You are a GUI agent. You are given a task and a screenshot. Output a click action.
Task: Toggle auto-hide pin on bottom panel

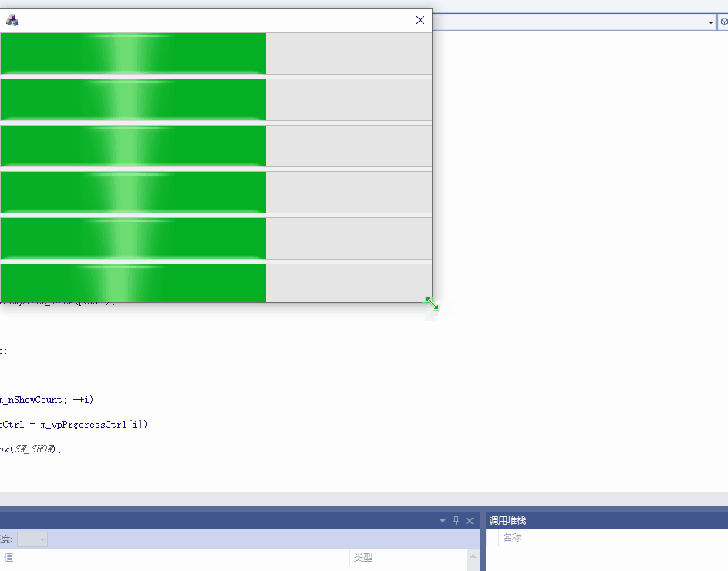point(456,520)
